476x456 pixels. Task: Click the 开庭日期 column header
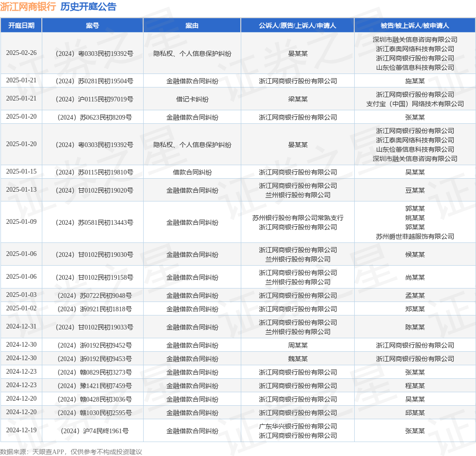point(21,26)
